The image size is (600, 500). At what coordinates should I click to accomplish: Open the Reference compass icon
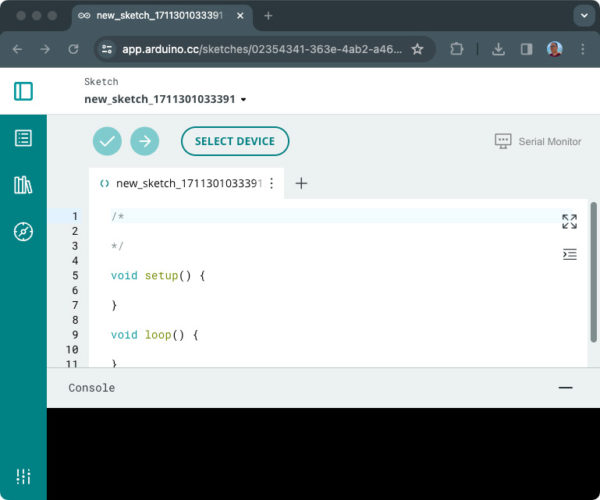[23, 231]
